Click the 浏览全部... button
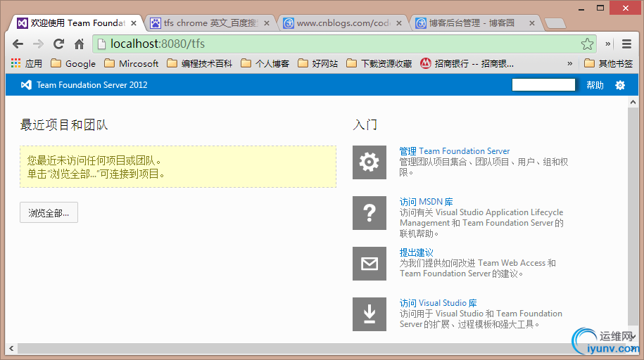Screen dimensions: 644x360 click(x=49, y=212)
